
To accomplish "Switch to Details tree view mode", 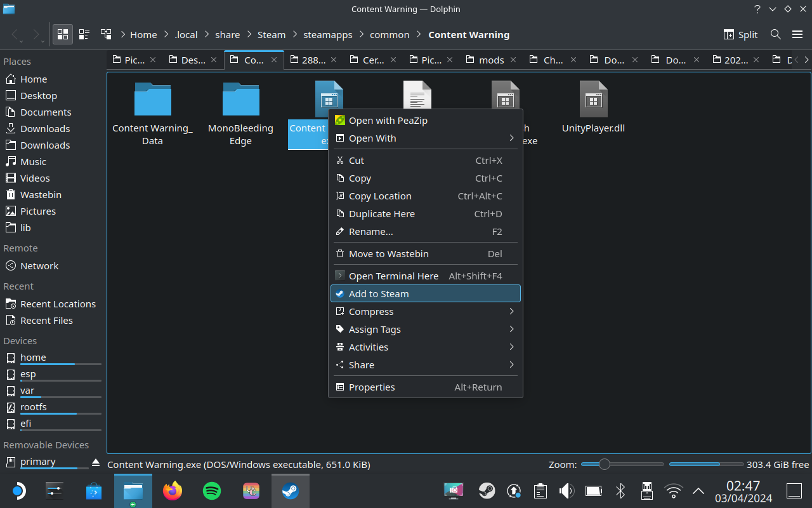I will click(106, 34).
